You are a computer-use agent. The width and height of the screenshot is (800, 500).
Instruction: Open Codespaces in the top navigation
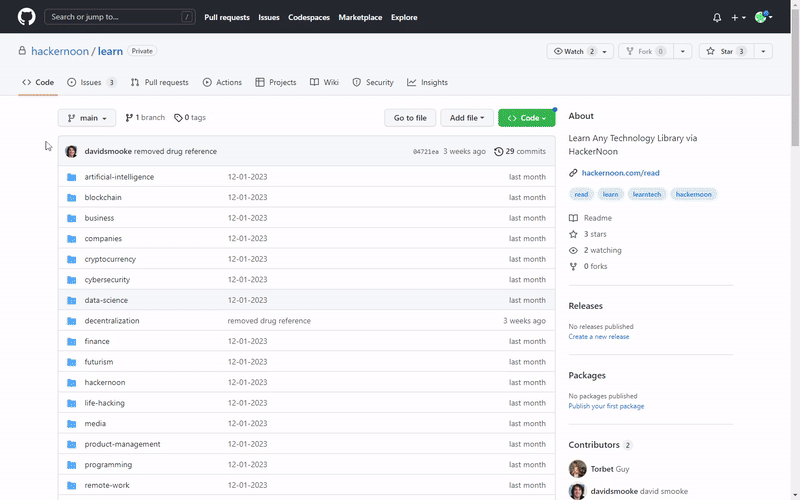tap(309, 17)
